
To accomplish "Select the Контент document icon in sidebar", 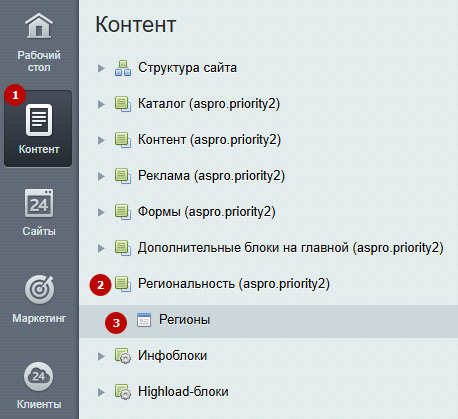I will [x=39, y=120].
